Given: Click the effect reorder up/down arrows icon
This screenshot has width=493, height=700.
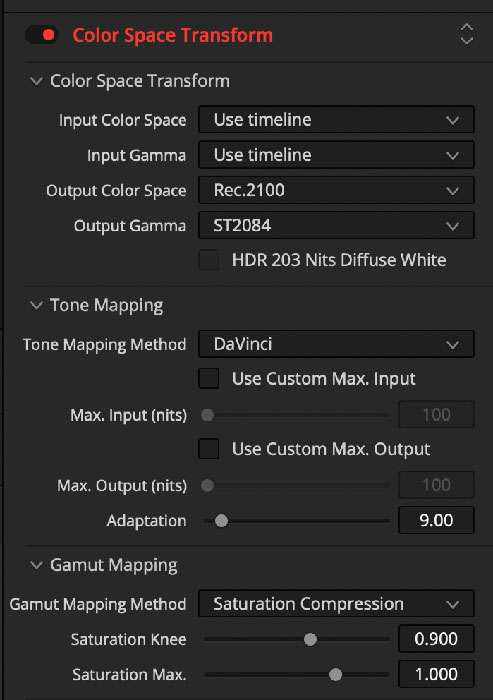Looking at the screenshot, I should click(467, 34).
